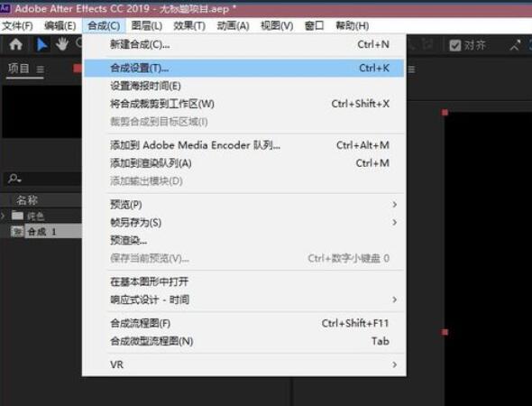Click the 名称 column header
This screenshot has width=532, height=406.
tap(27, 200)
